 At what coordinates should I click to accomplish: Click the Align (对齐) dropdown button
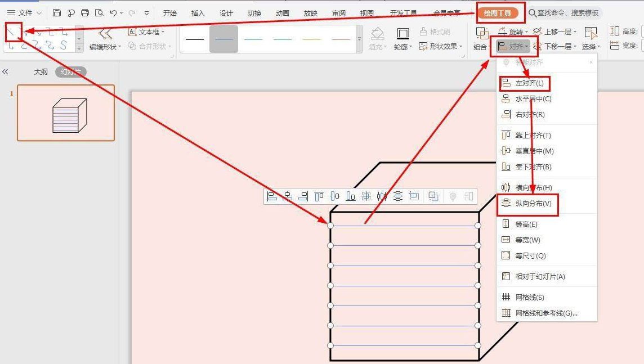(513, 46)
